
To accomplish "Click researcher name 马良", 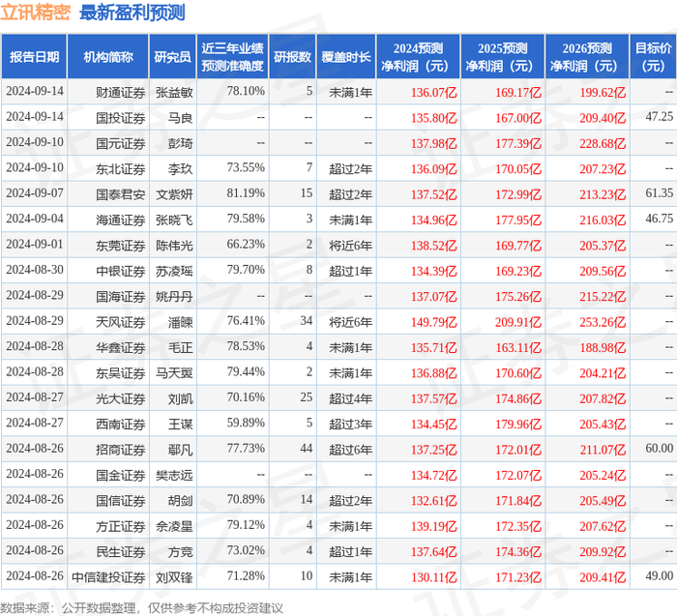I will (x=181, y=118).
